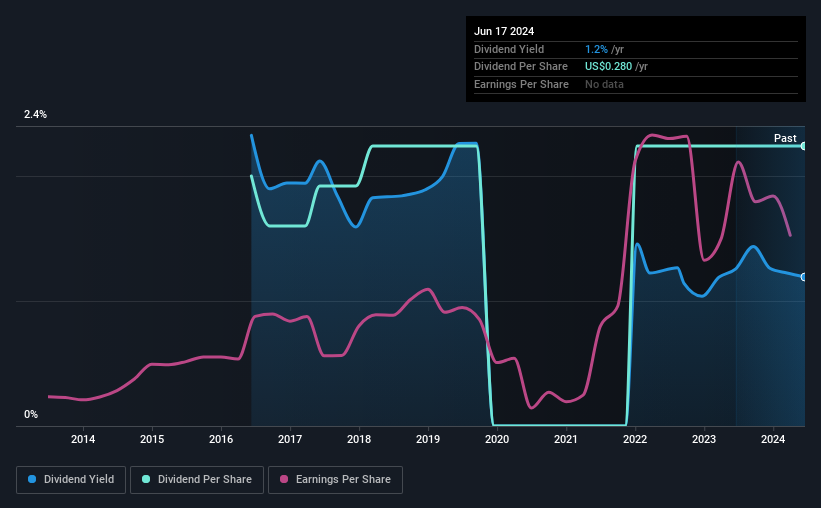Click the 2.4% y-axis label

click(35, 114)
